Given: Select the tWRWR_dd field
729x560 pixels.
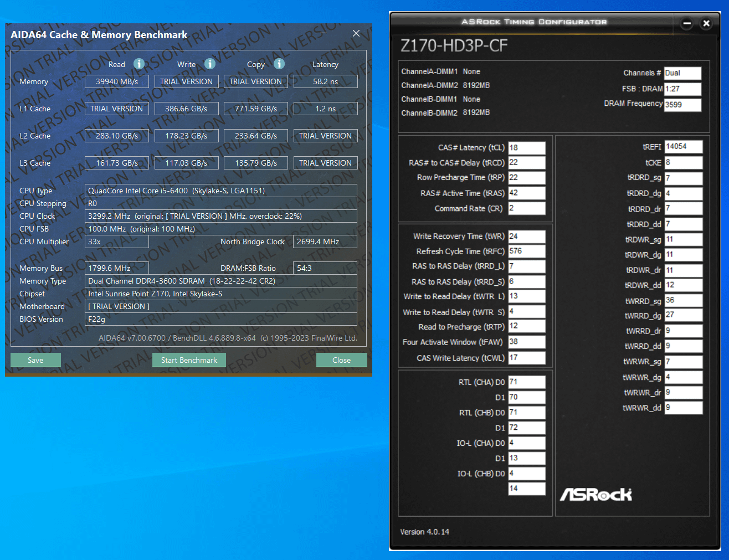Looking at the screenshot, I should [x=684, y=408].
